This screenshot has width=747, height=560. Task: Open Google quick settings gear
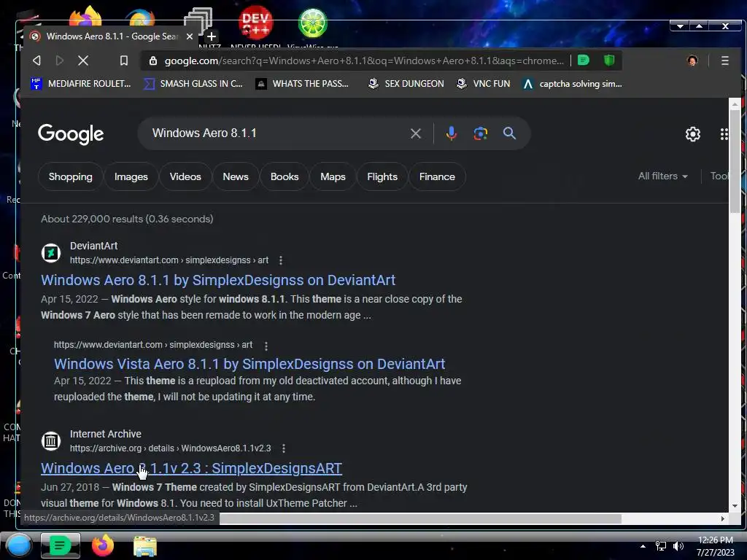pos(693,134)
